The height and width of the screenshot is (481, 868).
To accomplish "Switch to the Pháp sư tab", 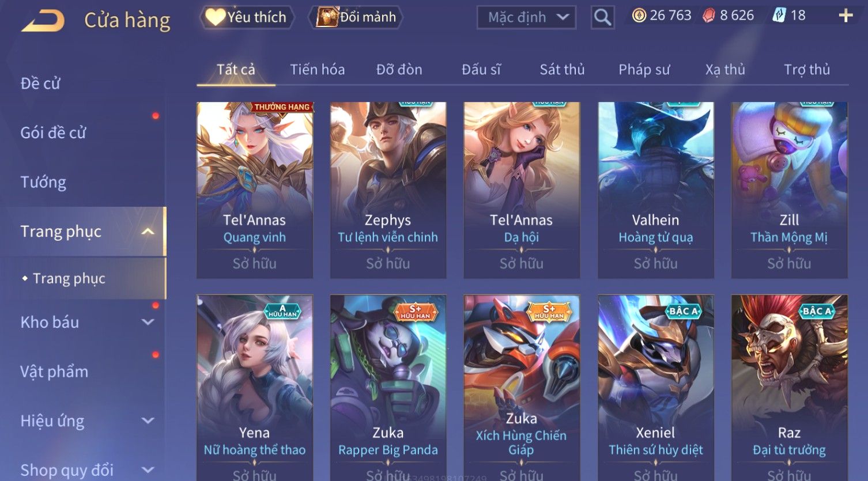I will point(644,70).
